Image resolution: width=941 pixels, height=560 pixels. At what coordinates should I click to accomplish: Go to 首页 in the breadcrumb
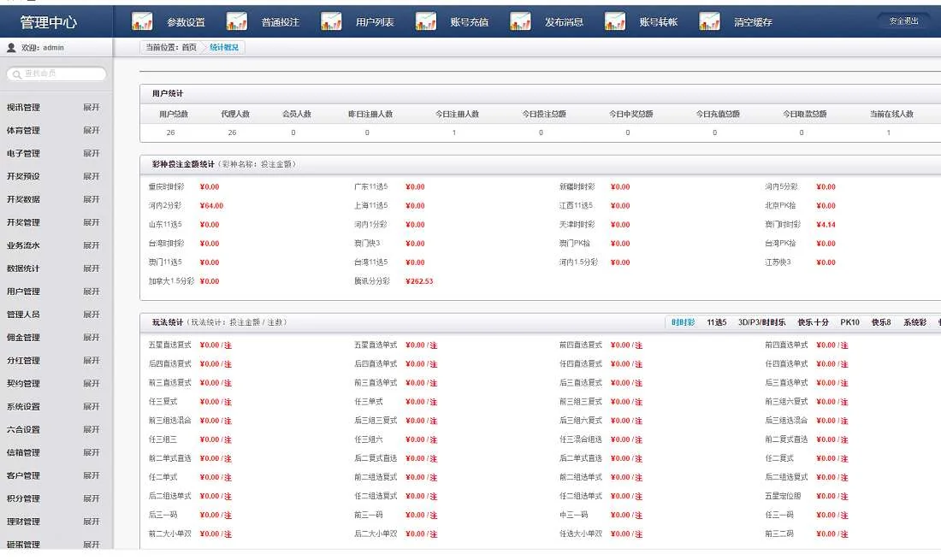tap(188, 48)
